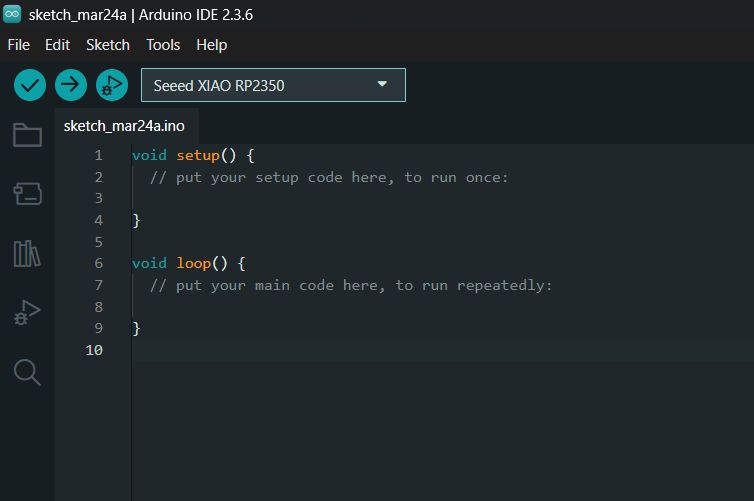This screenshot has width=754, height=501.
Task: Open the Edit menu
Action: [57, 45]
